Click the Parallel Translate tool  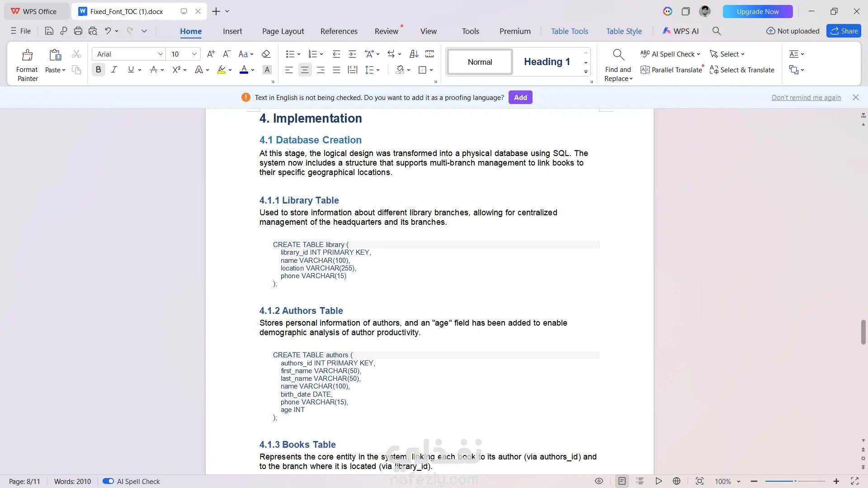[671, 70]
